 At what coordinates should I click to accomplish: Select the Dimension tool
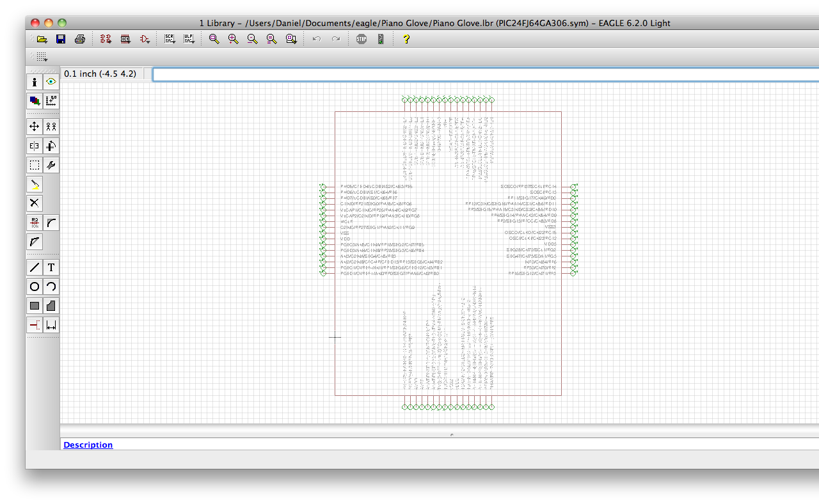point(51,325)
